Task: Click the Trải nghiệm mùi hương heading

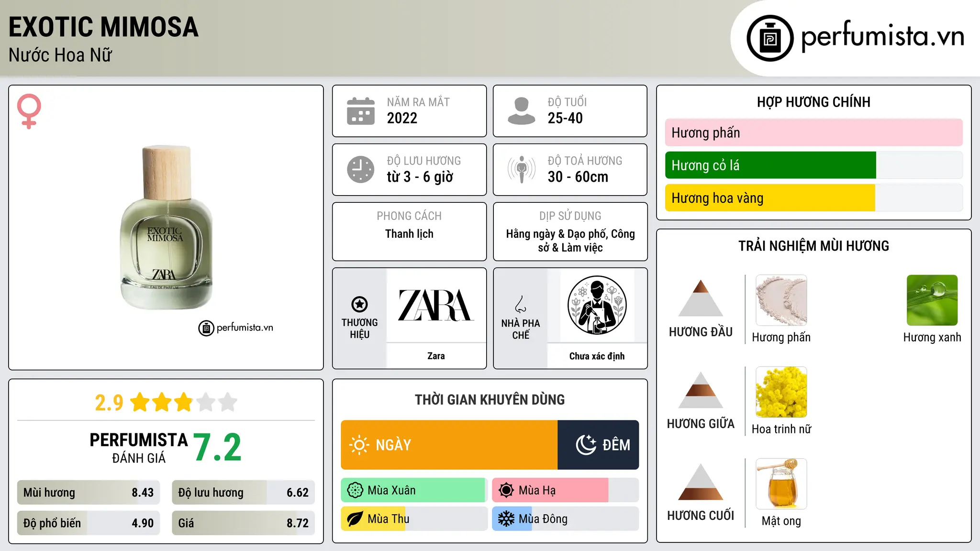Action: pyautogui.click(x=813, y=246)
